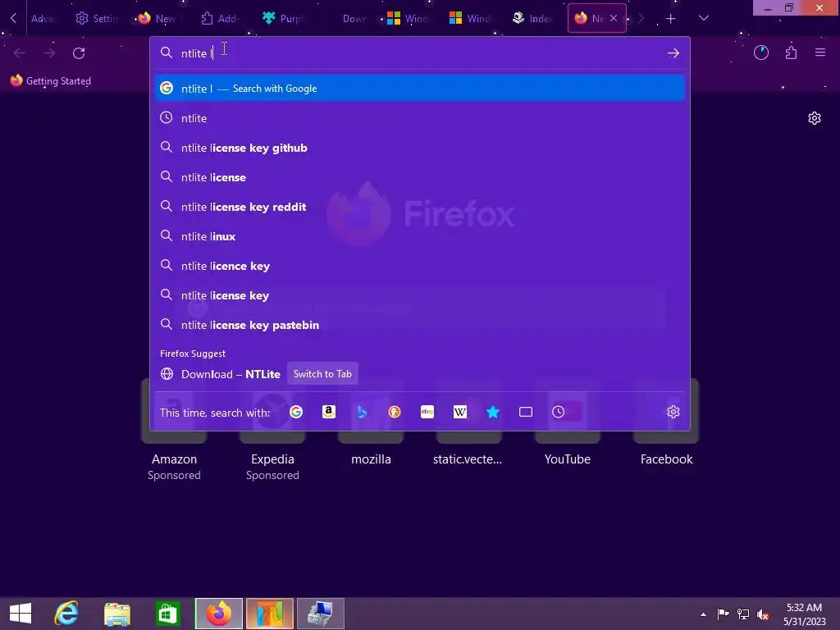Search History using clock icon
Viewport: 840px width, 630px height.
pyautogui.click(x=558, y=412)
